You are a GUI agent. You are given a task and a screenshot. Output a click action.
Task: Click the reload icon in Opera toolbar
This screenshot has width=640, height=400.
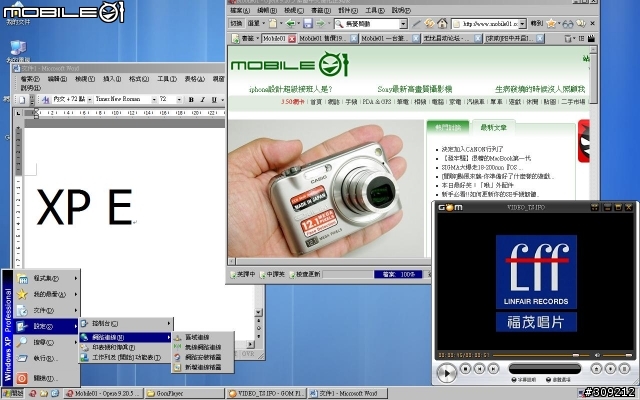coord(429,24)
